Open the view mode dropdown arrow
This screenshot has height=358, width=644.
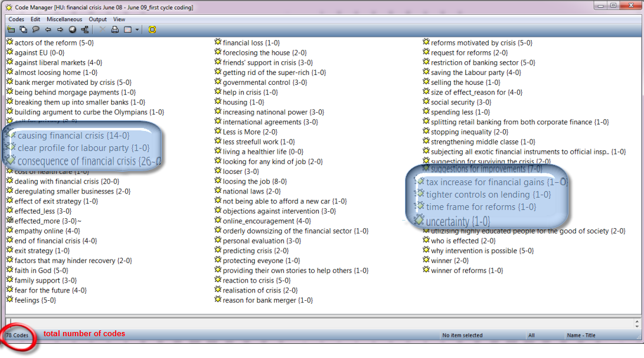(x=137, y=29)
